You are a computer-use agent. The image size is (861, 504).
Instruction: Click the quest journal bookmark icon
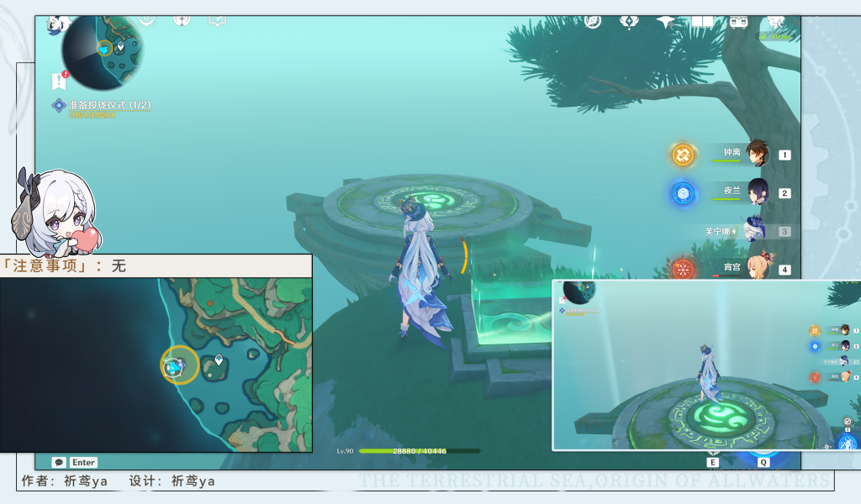(x=59, y=81)
